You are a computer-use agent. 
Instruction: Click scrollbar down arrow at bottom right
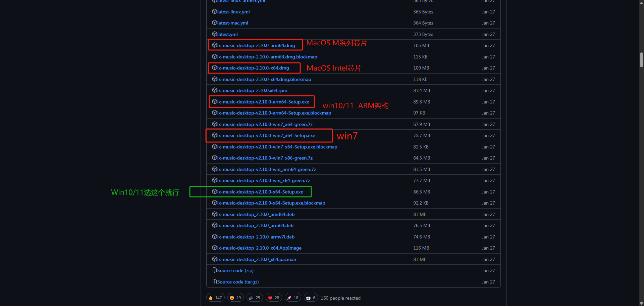(641, 303)
